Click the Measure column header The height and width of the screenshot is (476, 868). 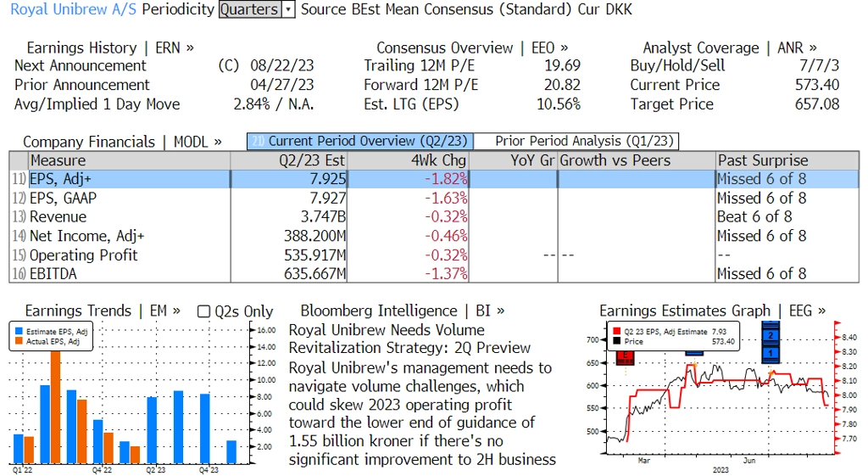(x=129, y=160)
